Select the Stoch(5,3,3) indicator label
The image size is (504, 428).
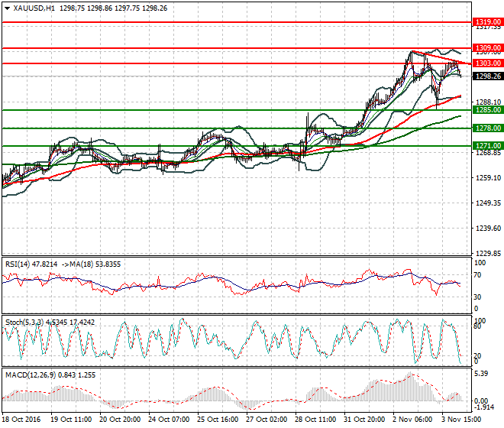pyautogui.click(x=24, y=322)
